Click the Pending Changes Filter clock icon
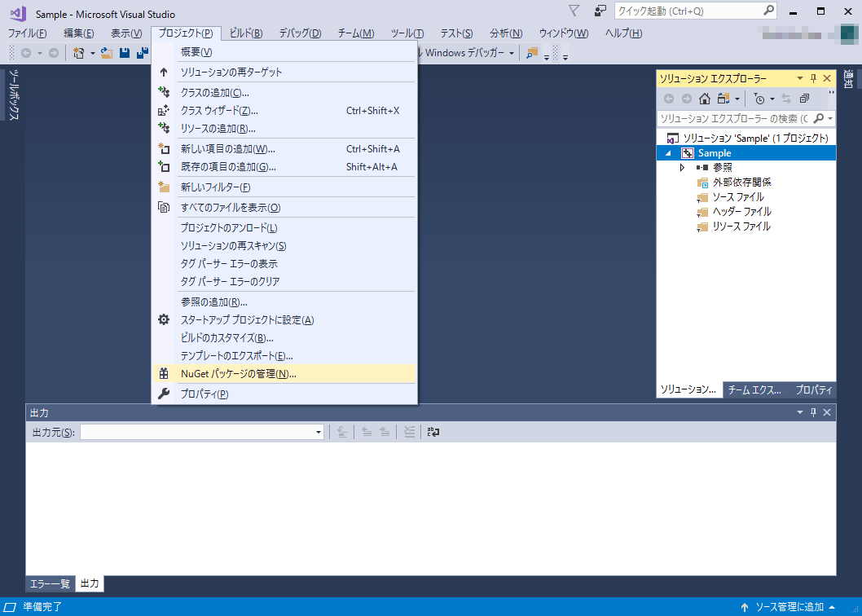The height and width of the screenshot is (616, 862). click(x=759, y=99)
